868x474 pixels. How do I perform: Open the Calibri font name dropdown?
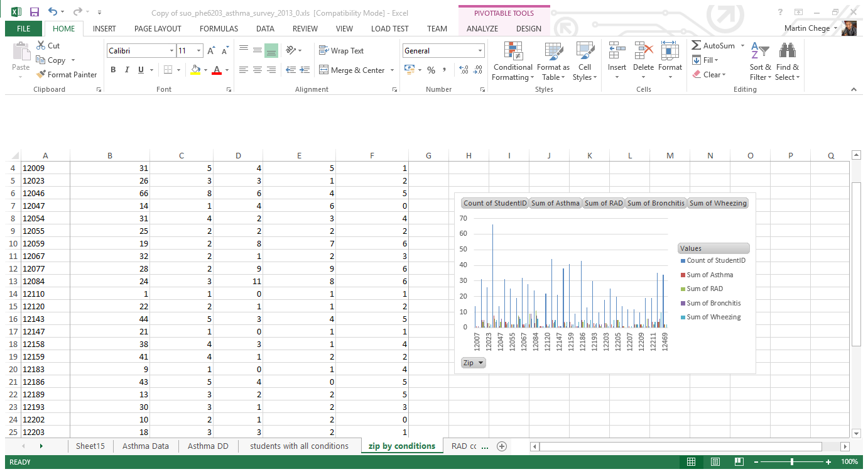tap(171, 51)
